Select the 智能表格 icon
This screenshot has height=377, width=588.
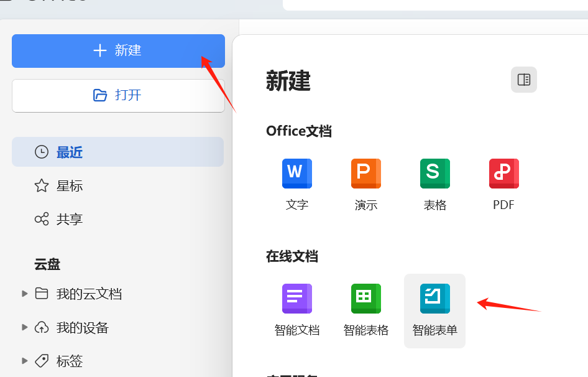point(365,299)
